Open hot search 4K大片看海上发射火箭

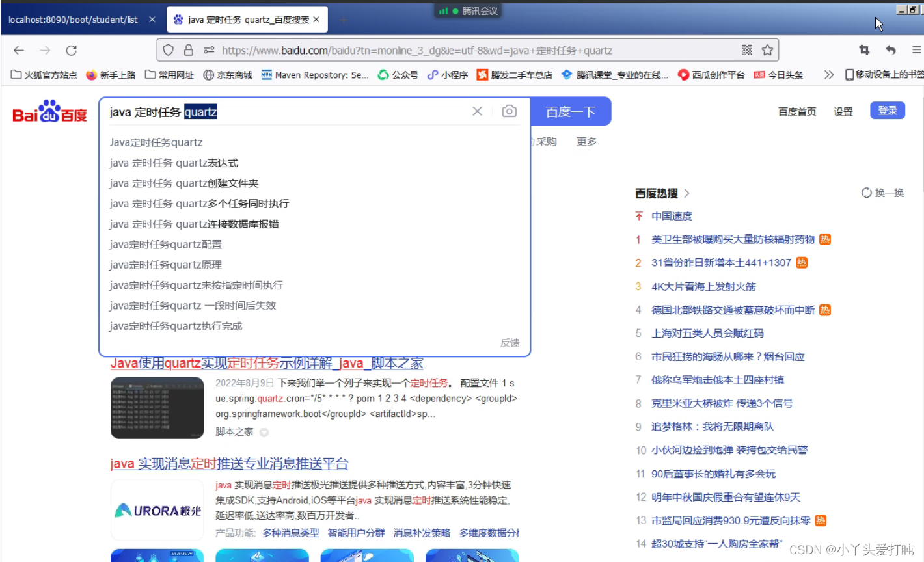coord(703,286)
